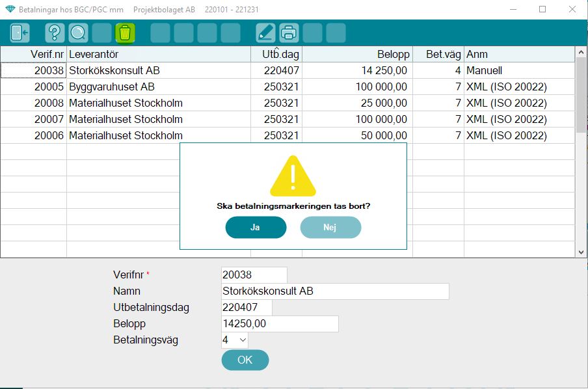Sort by Leverantör column header
The image size is (588, 389).
click(159, 55)
